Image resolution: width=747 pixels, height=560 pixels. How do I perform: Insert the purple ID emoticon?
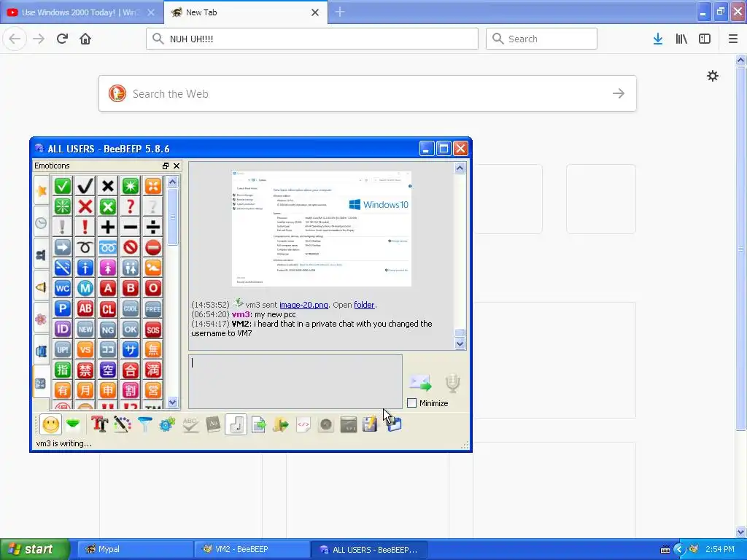coord(63,329)
